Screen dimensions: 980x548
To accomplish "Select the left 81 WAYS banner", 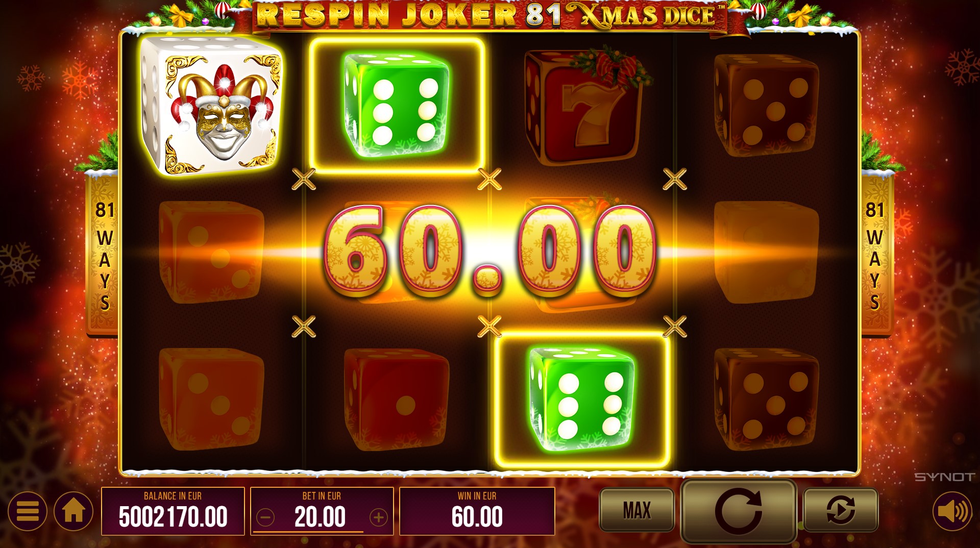I will (104, 255).
